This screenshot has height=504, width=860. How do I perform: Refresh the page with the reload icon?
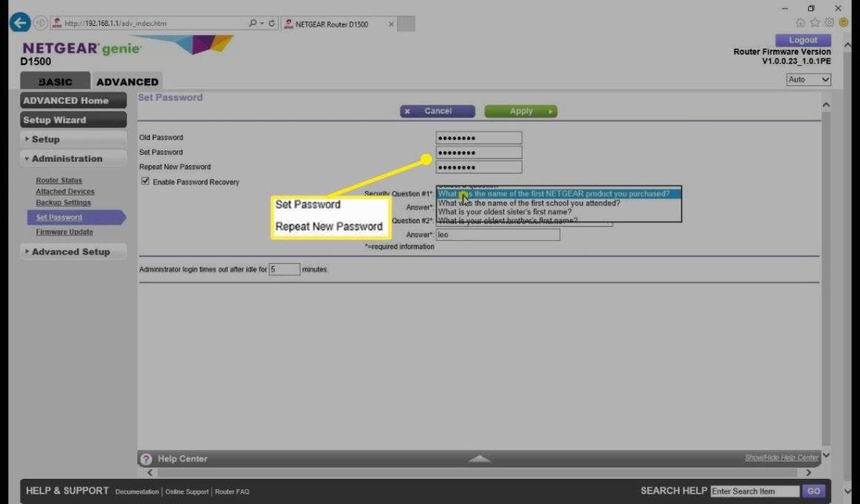click(271, 23)
